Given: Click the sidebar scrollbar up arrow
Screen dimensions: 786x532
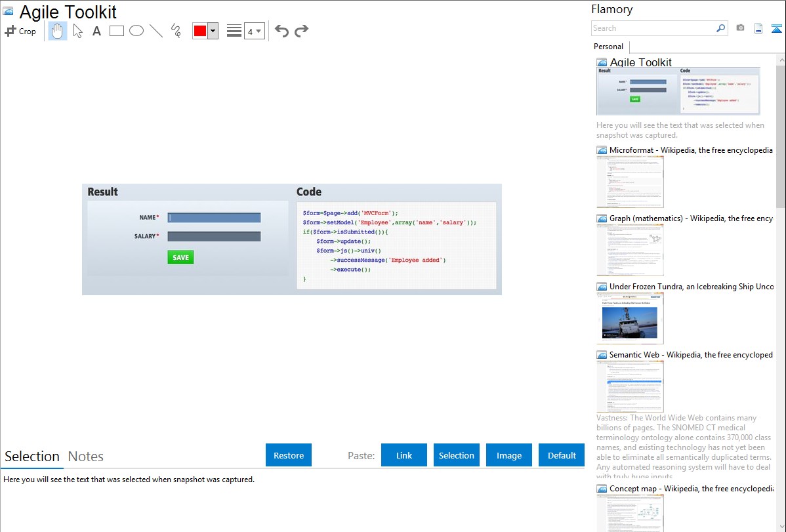Looking at the screenshot, I should click(x=781, y=60).
